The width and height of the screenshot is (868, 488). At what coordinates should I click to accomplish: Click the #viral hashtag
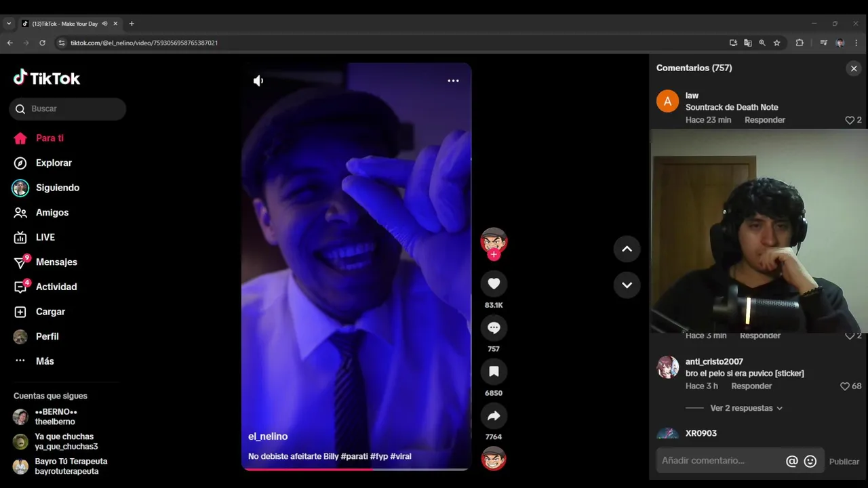pyautogui.click(x=401, y=456)
